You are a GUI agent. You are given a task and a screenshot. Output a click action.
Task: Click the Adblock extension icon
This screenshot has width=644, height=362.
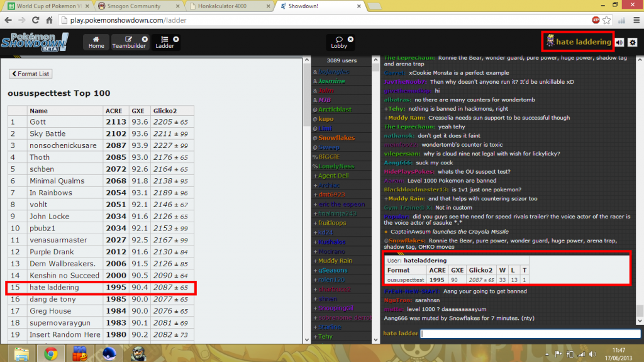[596, 20]
